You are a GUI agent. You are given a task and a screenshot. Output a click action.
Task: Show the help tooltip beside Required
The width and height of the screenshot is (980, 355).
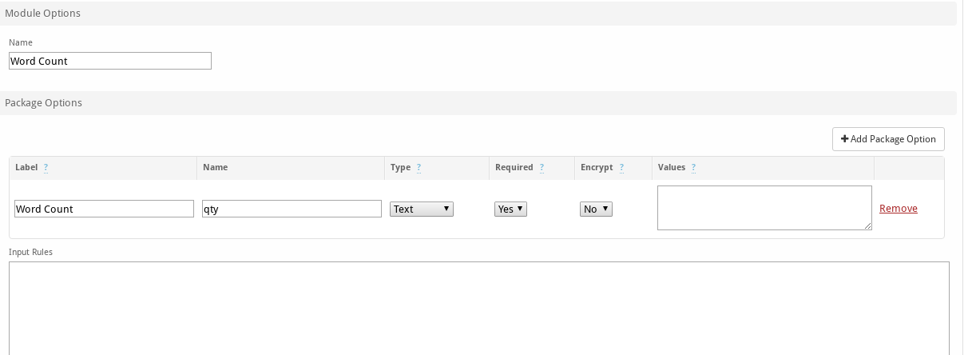[542, 168]
